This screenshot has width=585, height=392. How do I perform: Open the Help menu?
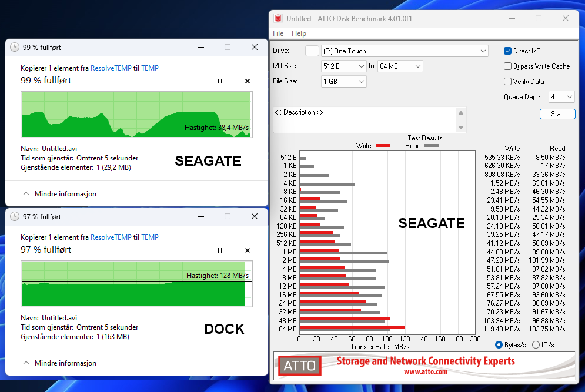299,33
